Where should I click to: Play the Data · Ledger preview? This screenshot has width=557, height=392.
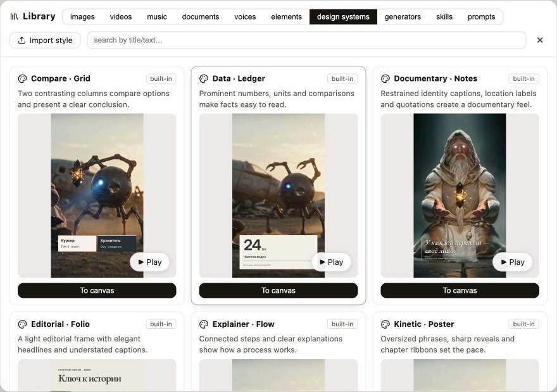[331, 262]
